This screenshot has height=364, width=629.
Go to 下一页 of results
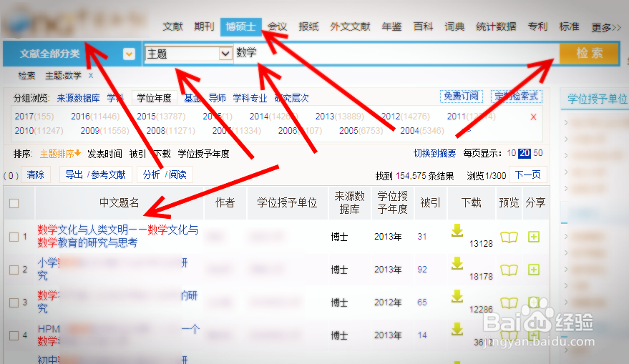click(x=528, y=174)
